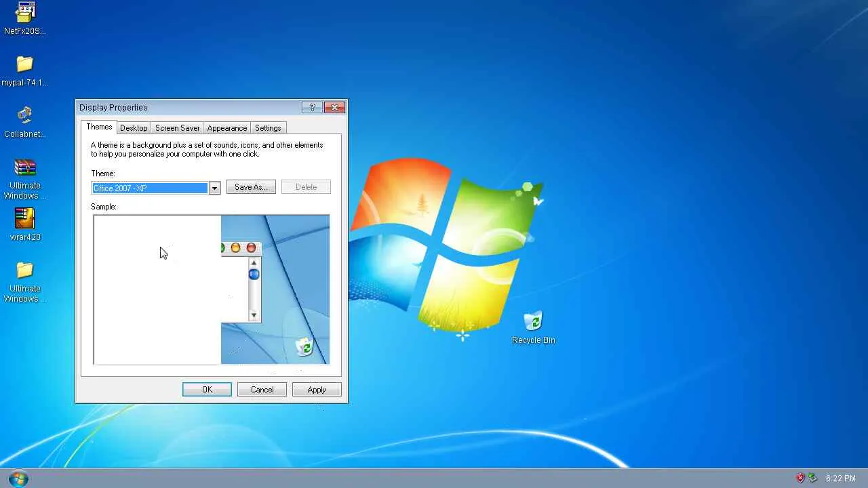Click the "A theme is a background" description
The image size is (868, 488).
click(207, 149)
